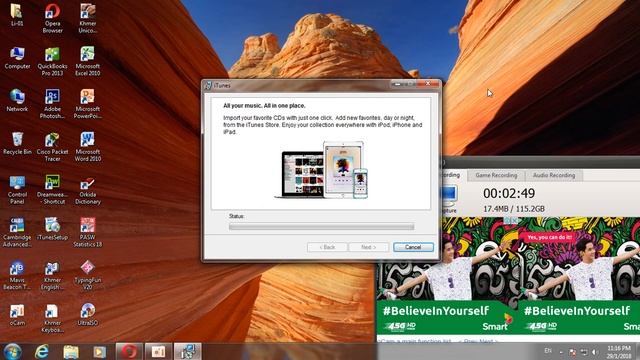The image size is (640, 360).
Task: Click the network icon in system tray
Action: coord(584,352)
